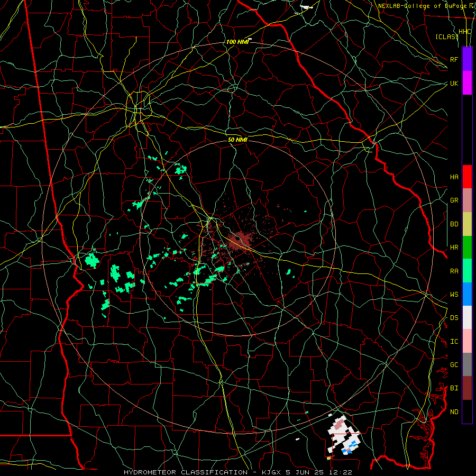Click the RA legend label
The width and height of the screenshot is (476, 476).
pyautogui.click(x=454, y=271)
